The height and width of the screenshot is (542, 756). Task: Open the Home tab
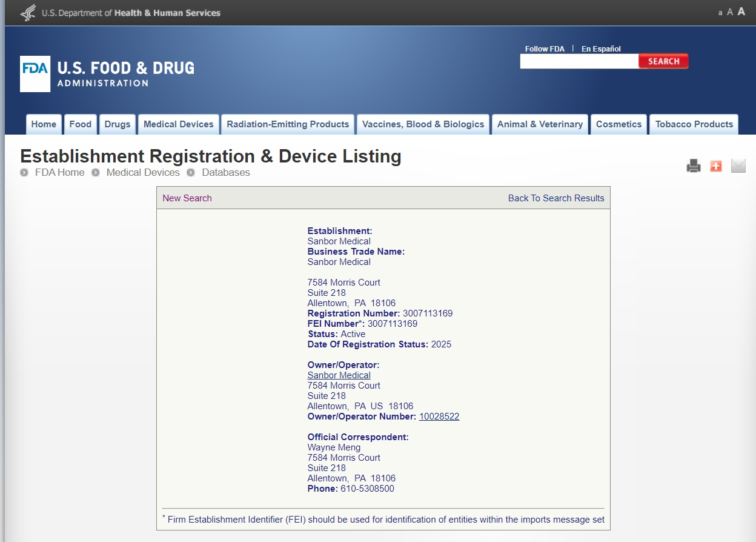pos(44,124)
